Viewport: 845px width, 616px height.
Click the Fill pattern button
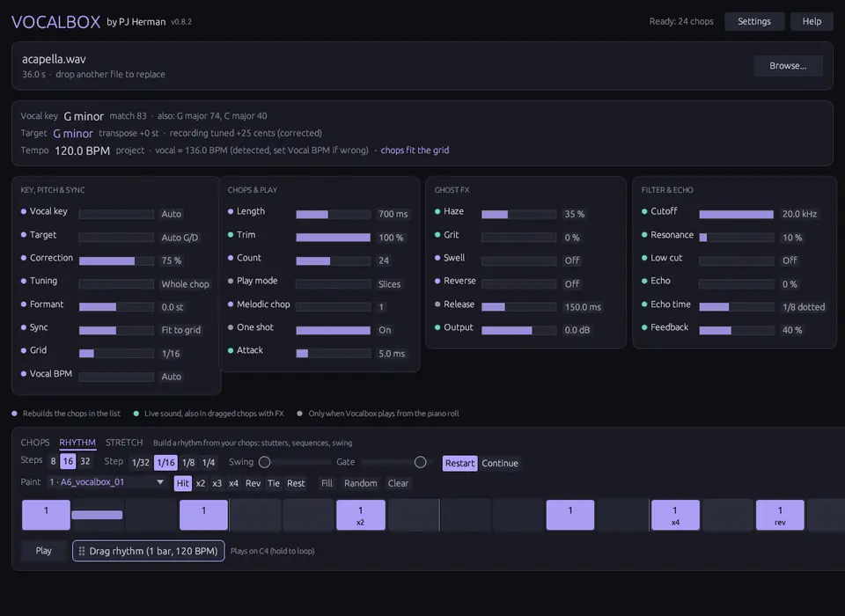pos(327,483)
